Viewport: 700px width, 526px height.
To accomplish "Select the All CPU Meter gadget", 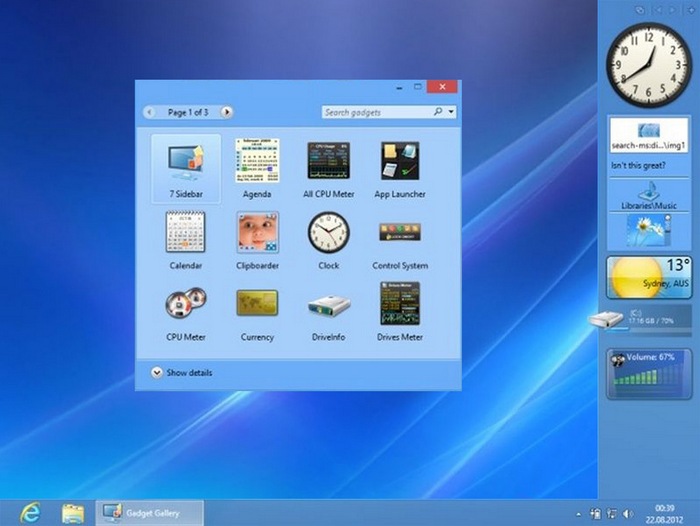I will 329,161.
